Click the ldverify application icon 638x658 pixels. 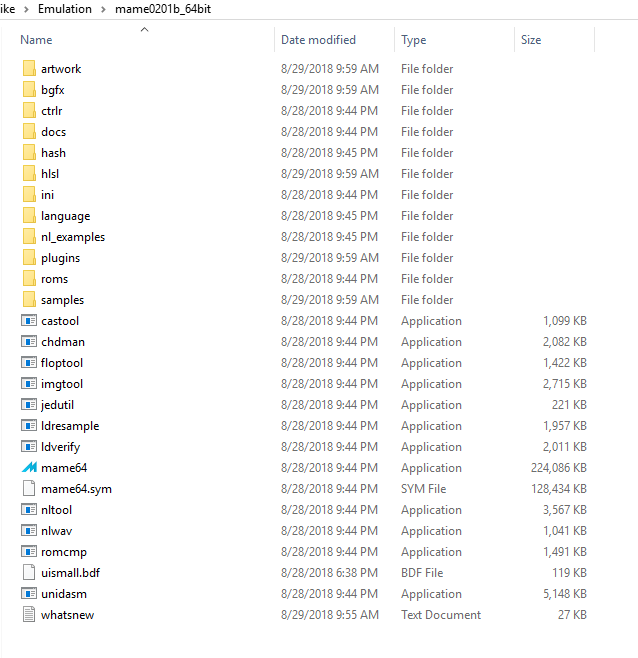point(29,446)
